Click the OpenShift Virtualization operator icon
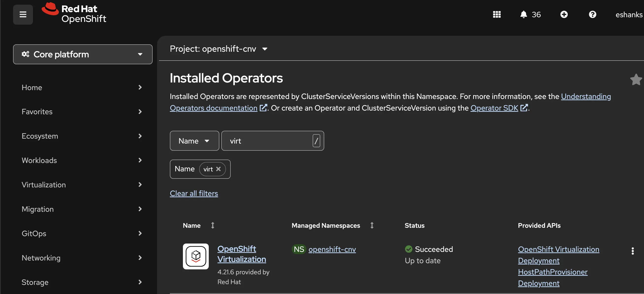Image resolution: width=644 pixels, height=294 pixels. point(195,256)
